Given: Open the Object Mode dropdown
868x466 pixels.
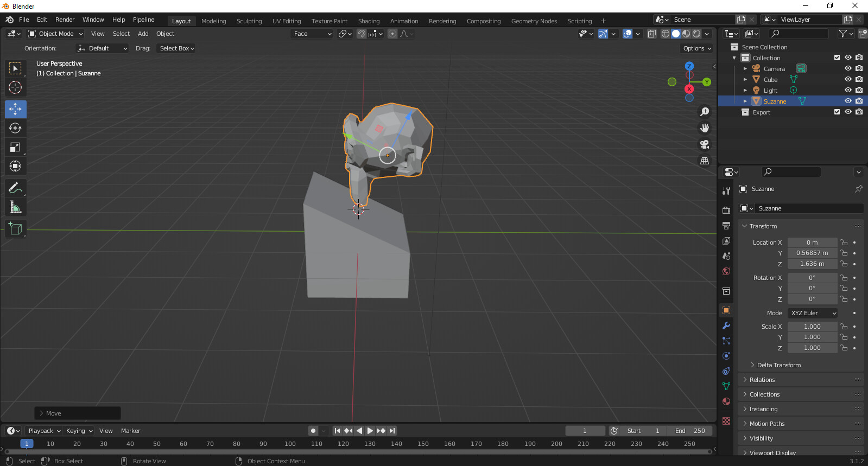Looking at the screenshot, I should click(x=55, y=34).
